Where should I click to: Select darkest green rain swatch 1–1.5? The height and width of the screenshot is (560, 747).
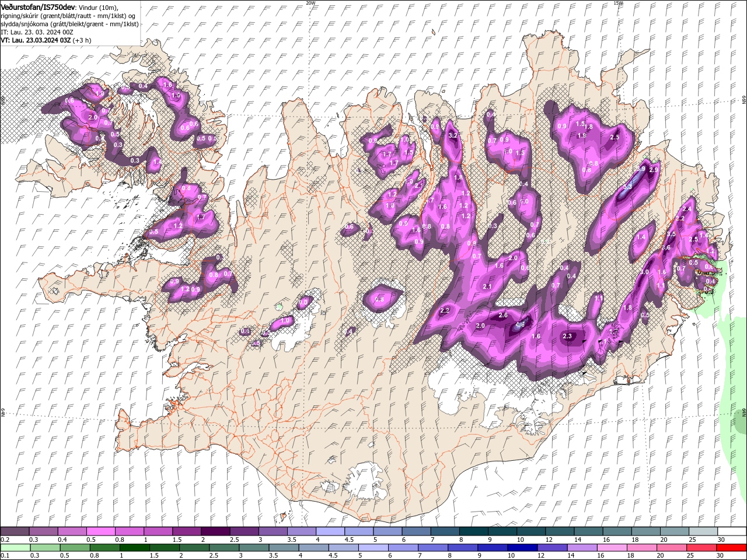point(134,548)
